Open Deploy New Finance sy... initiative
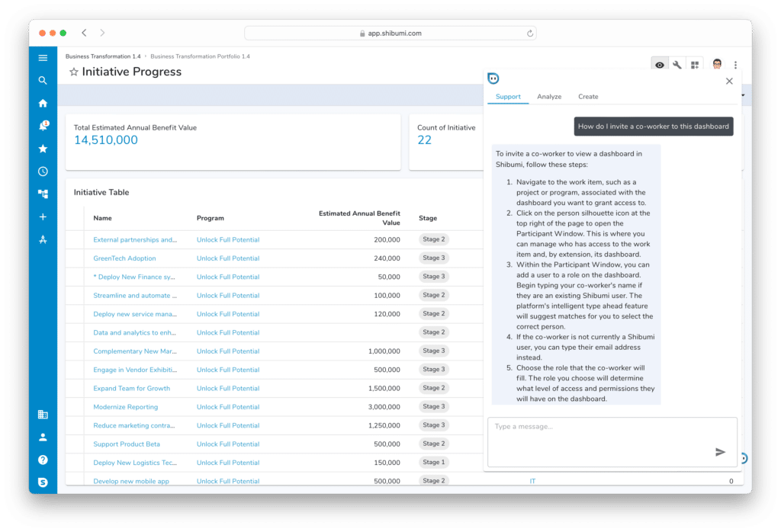This screenshot has width=781, height=532. [x=134, y=277]
